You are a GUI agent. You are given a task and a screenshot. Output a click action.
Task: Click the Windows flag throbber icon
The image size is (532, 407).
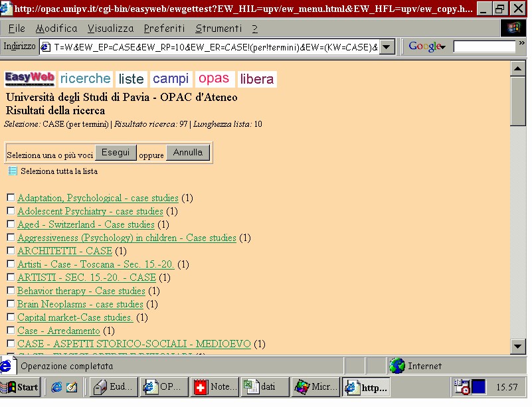click(x=513, y=28)
